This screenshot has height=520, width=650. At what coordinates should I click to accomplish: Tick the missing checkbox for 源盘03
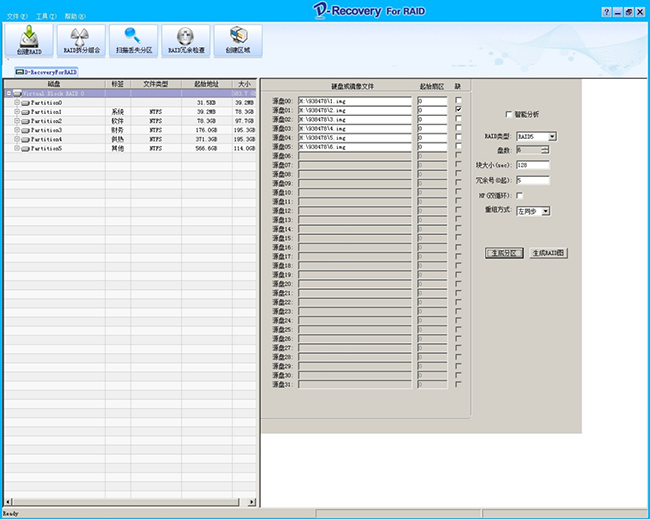458,127
